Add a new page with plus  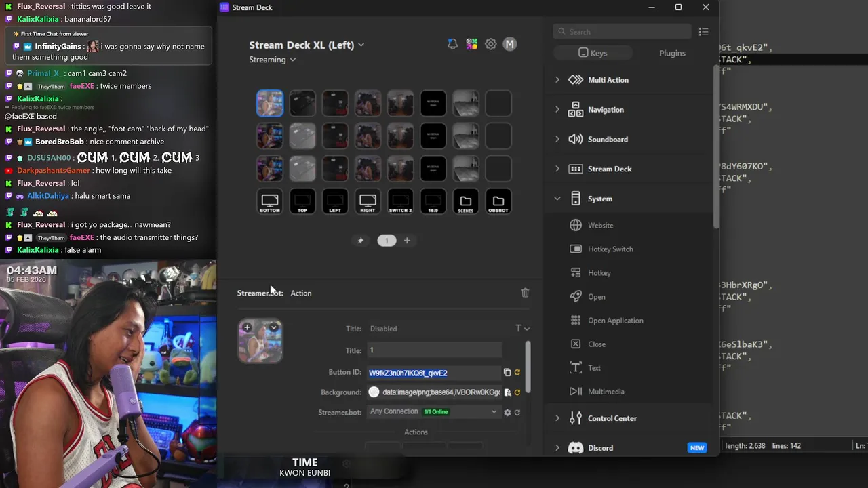pos(407,241)
